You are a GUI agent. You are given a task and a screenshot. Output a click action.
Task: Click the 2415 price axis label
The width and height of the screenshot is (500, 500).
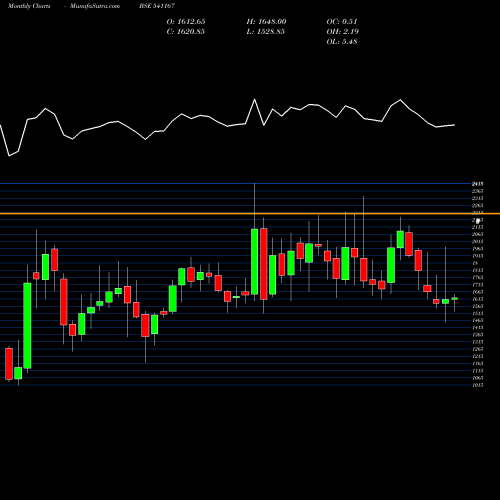478,184
